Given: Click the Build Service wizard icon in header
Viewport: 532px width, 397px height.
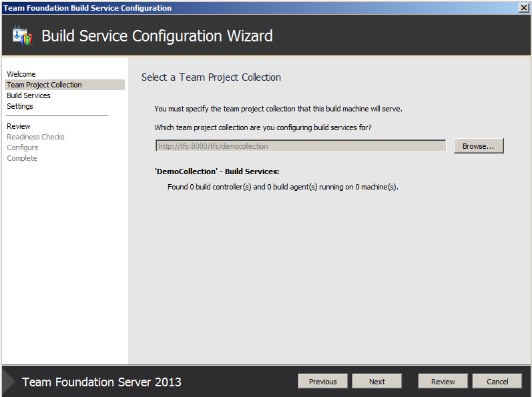Looking at the screenshot, I should [x=22, y=36].
